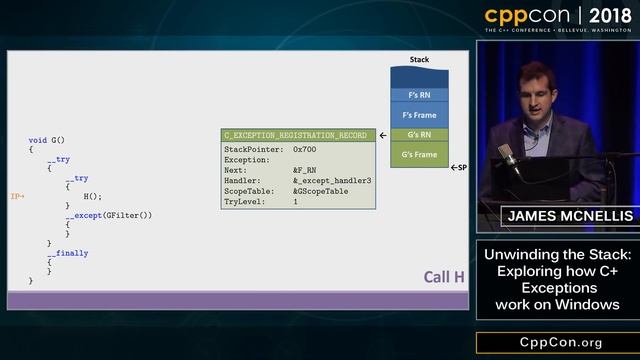Click the C_EXCEPTION_REGISTRATION_RECORD header
The width and height of the screenshot is (640, 360).
click(x=298, y=135)
